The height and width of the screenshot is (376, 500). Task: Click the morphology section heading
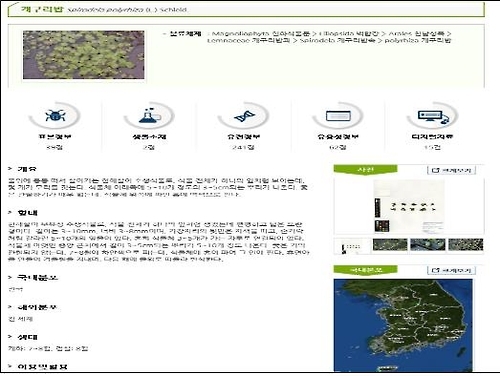pos(27,212)
